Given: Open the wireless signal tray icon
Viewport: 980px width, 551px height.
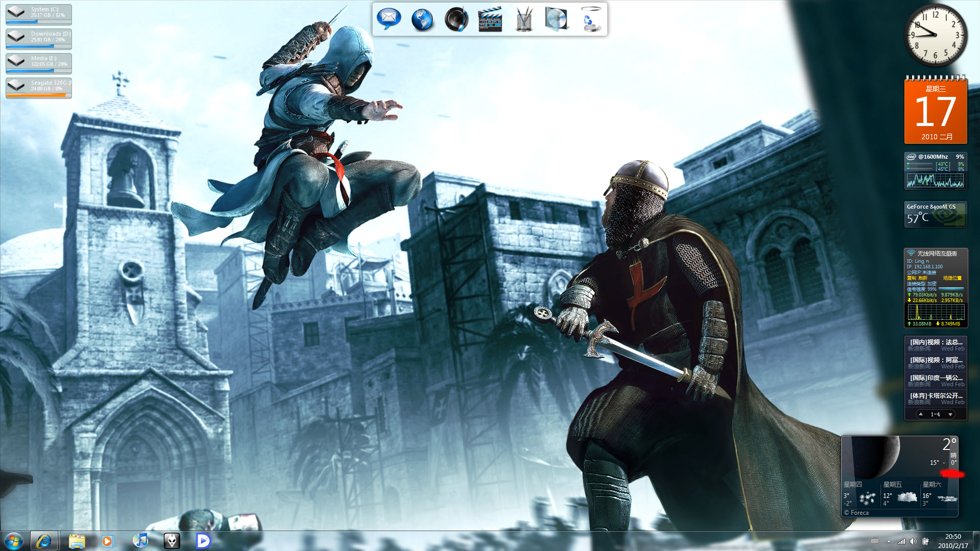Looking at the screenshot, I should tap(901, 541).
